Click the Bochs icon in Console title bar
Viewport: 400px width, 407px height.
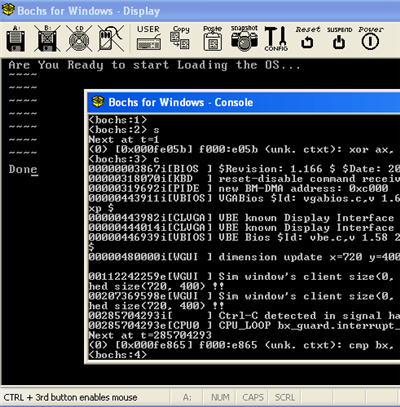(x=98, y=102)
